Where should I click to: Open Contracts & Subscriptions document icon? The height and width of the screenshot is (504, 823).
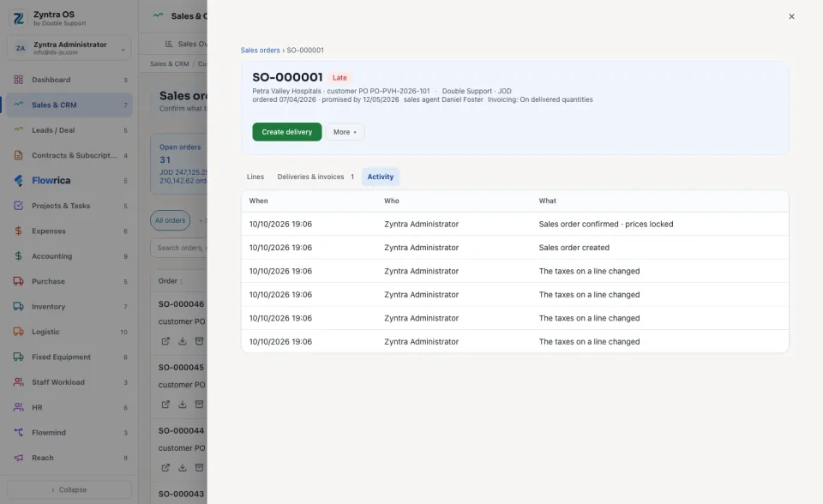click(18, 155)
